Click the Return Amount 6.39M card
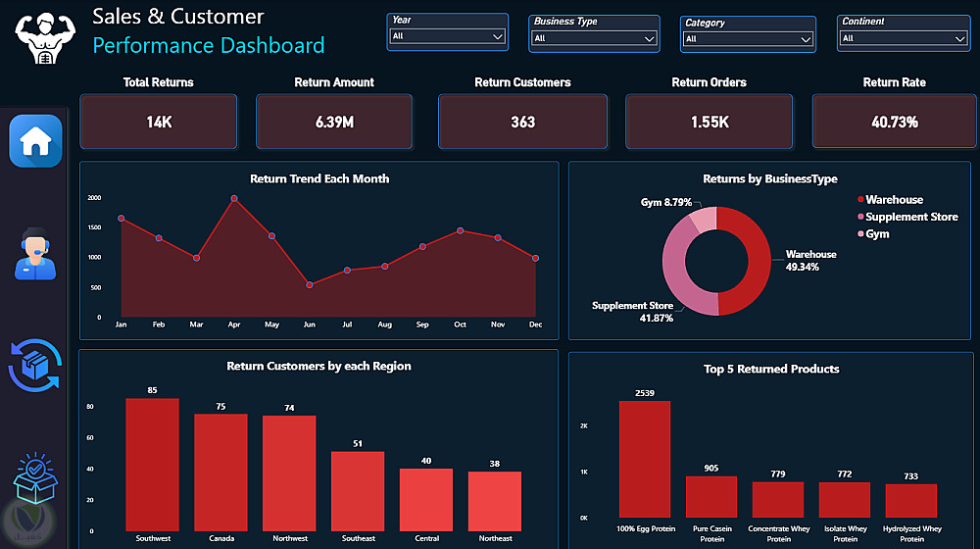Image resolution: width=980 pixels, height=549 pixels. (x=334, y=122)
